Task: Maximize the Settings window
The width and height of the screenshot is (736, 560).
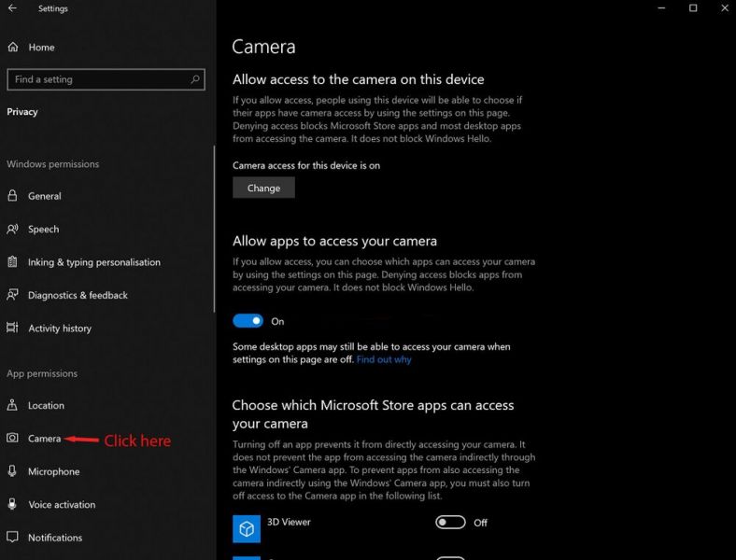Action: coord(693,9)
